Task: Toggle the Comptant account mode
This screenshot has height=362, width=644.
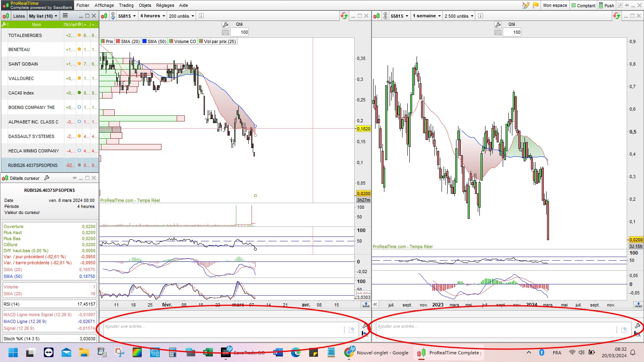Action: (x=583, y=5)
